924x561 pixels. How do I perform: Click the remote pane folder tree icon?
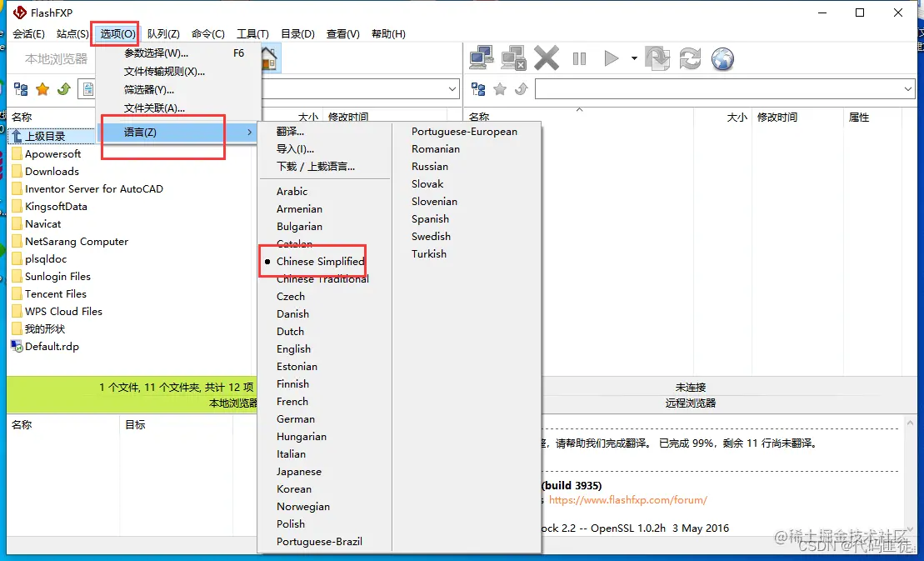(x=478, y=89)
